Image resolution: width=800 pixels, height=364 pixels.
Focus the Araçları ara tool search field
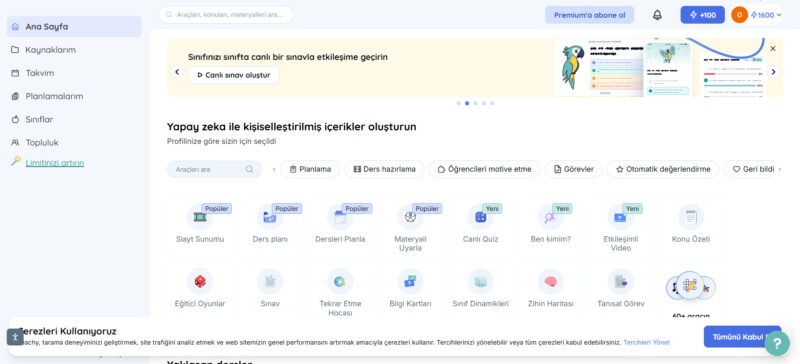[214, 169]
